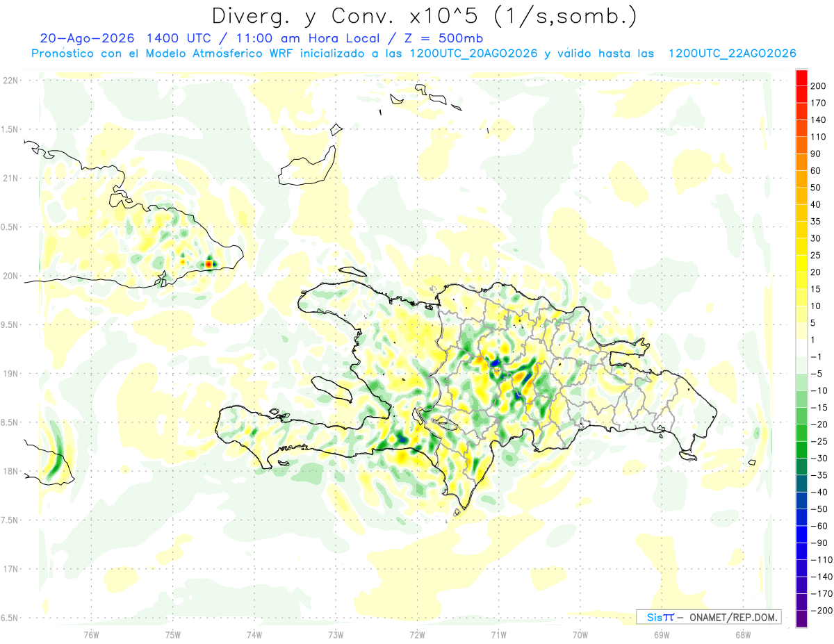Image resolution: width=834 pixels, height=644 pixels.
Task: Click the '75W' longitude label
Action: click(x=173, y=634)
